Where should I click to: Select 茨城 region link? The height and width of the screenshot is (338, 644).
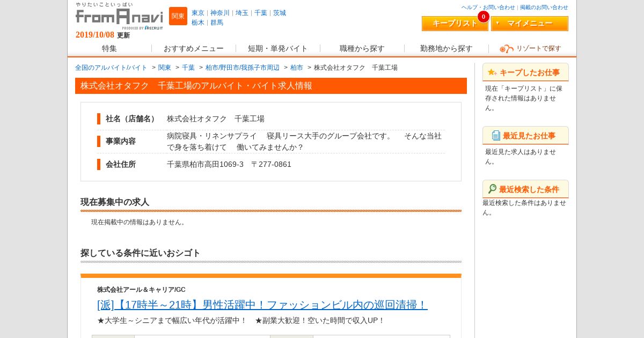pos(280,13)
